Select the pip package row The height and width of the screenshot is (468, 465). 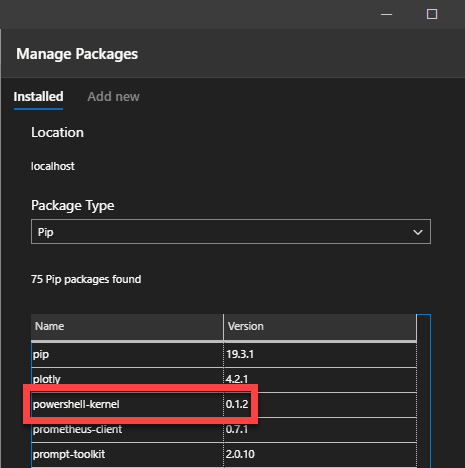point(224,354)
